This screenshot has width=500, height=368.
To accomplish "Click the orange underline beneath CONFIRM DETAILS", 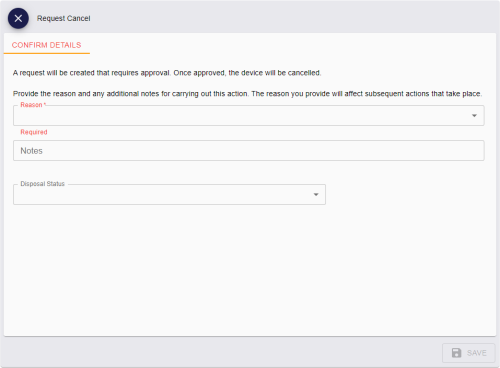I will pos(47,53).
